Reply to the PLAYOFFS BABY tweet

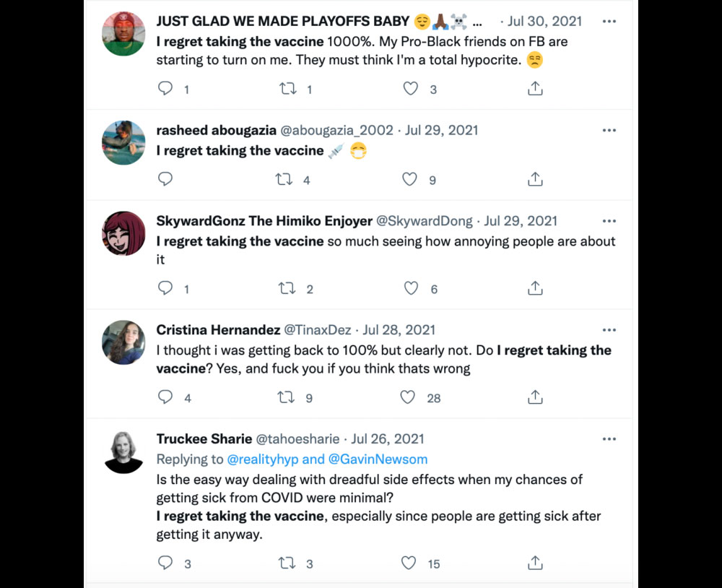[x=165, y=89]
